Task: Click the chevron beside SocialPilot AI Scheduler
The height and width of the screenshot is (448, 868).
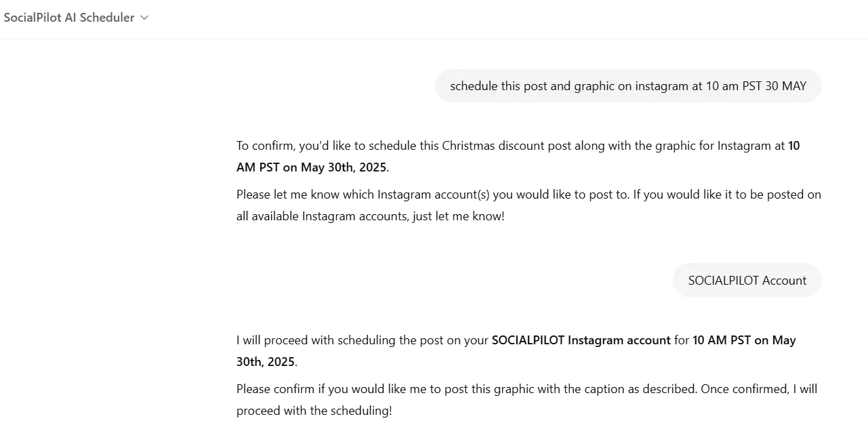Action: 143,18
